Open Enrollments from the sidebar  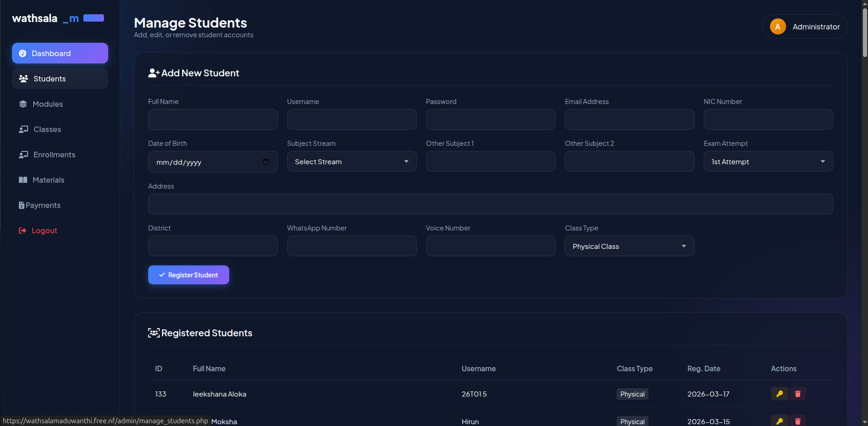pos(60,155)
